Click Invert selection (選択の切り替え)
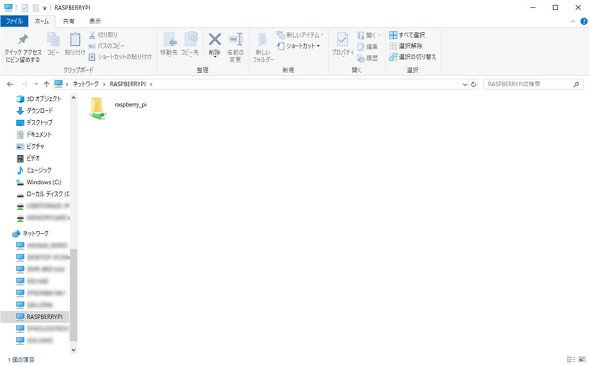The width and height of the screenshot is (590, 366). point(412,57)
